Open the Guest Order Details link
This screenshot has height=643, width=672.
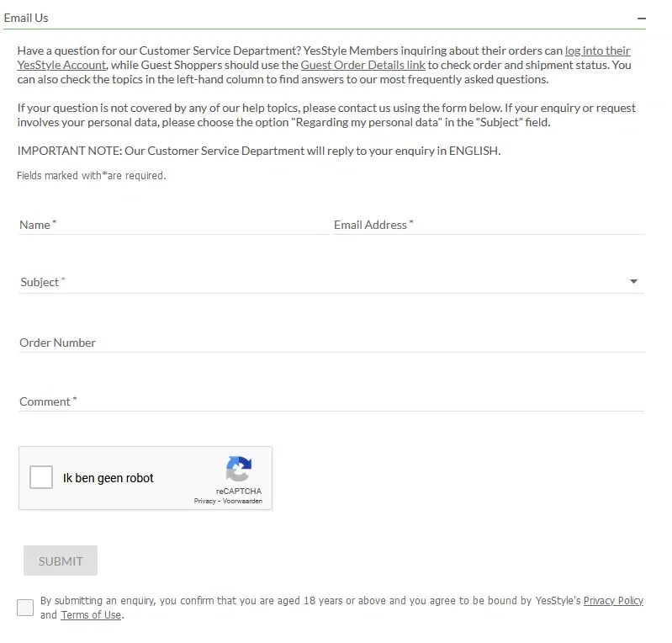362,65
